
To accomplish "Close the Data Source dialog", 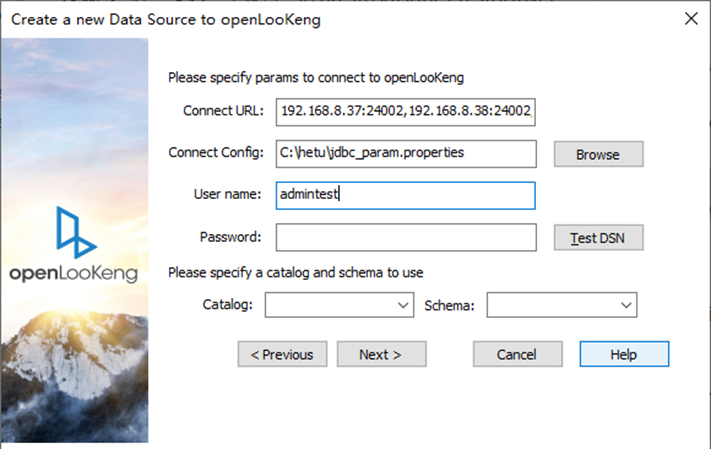I will click(691, 19).
